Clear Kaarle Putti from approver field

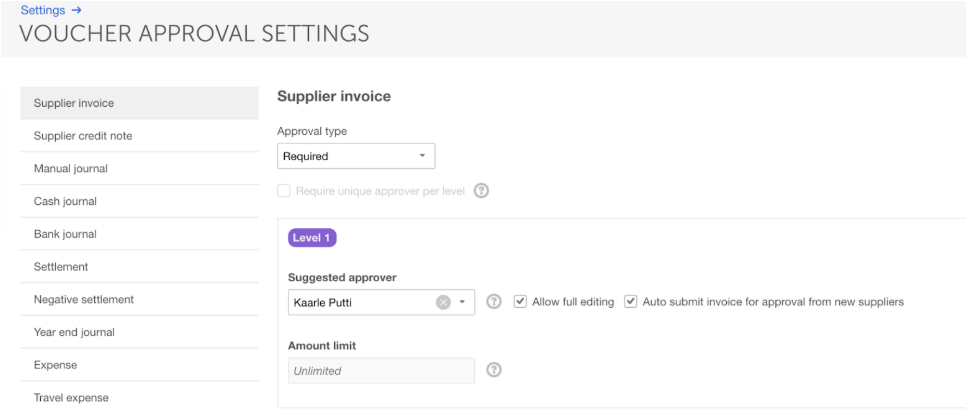(x=443, y=302)
